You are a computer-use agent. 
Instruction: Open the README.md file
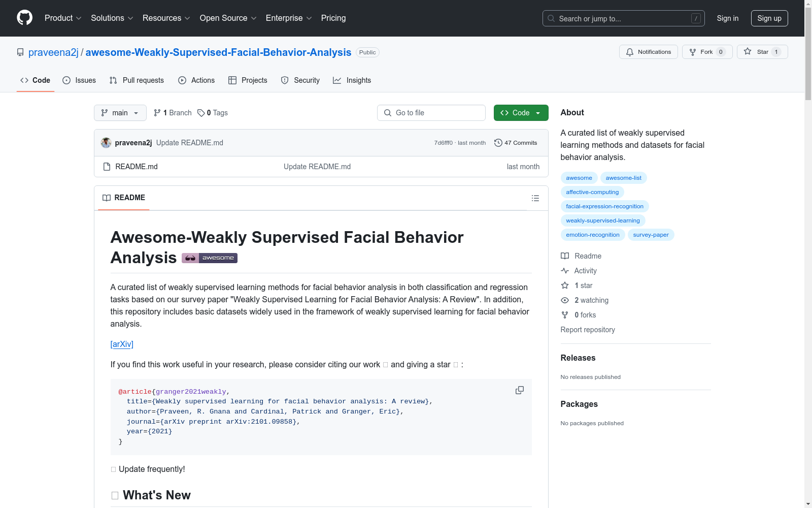(x=137, y=167)
